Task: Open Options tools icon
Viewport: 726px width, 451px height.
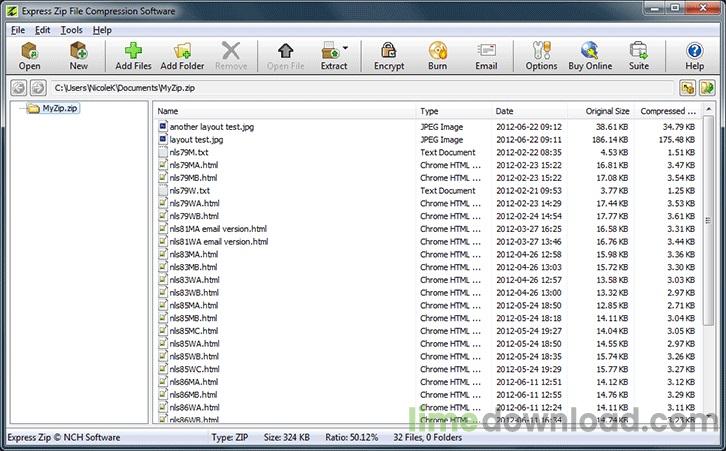Action: click(541, 56)
